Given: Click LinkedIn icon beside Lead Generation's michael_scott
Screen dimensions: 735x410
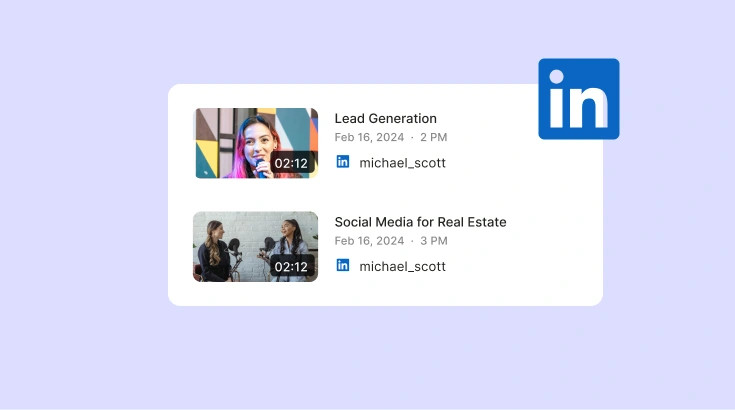Looking at the screenshot, I should point(343,162).
